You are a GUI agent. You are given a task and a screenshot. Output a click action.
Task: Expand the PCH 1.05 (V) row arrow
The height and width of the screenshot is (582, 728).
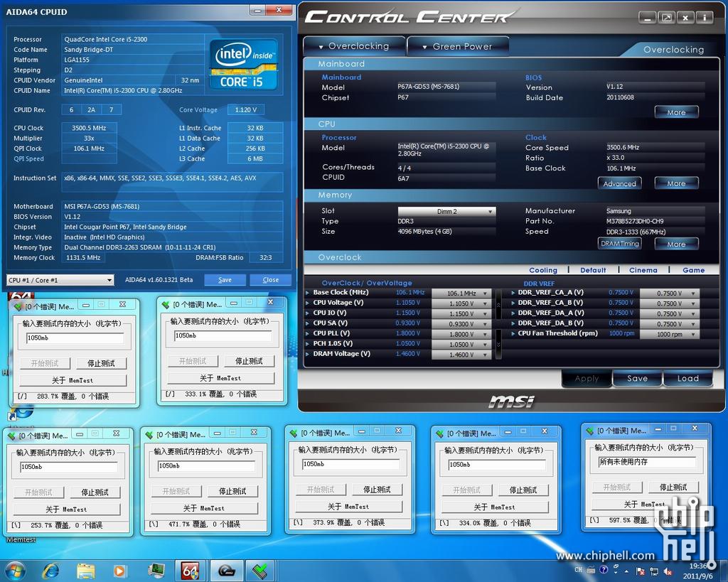(x=307, y=344)
